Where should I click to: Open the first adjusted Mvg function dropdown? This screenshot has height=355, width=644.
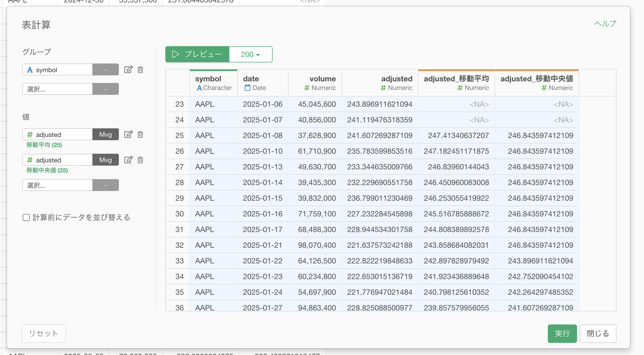point(105,135)
